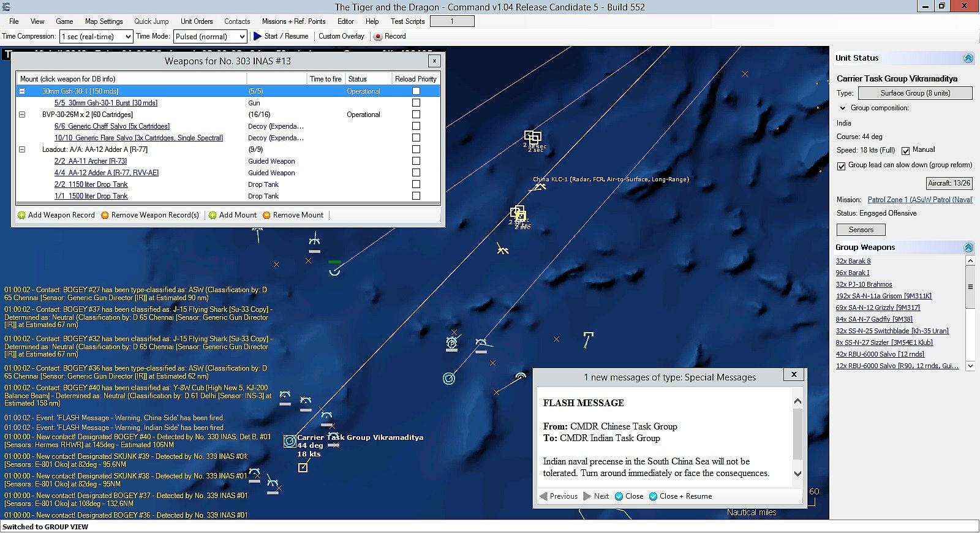The height and width of the screenshot is (533, 980).
Task: Collapse the Unit Status panel chevron
Action: click(x=968, y=58)
